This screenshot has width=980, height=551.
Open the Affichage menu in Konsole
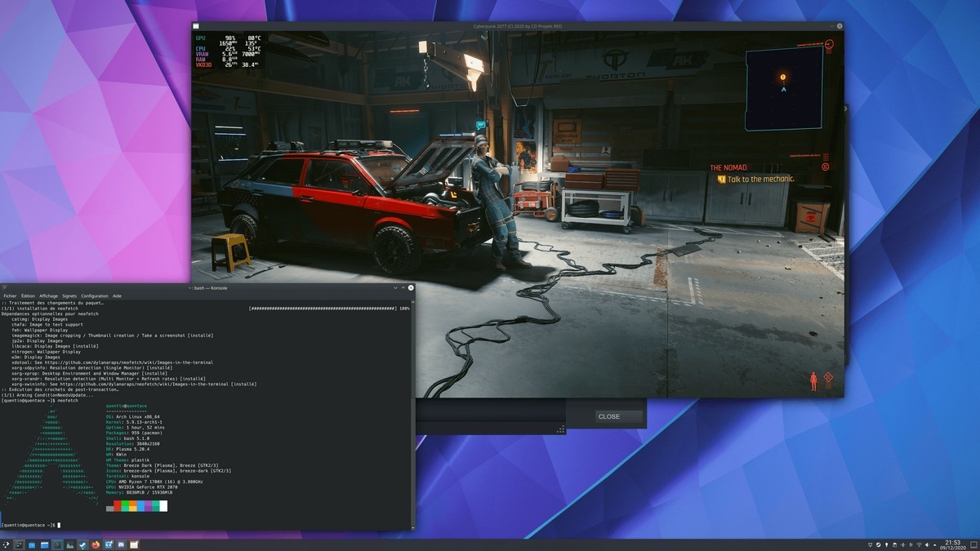coord(48,295)
